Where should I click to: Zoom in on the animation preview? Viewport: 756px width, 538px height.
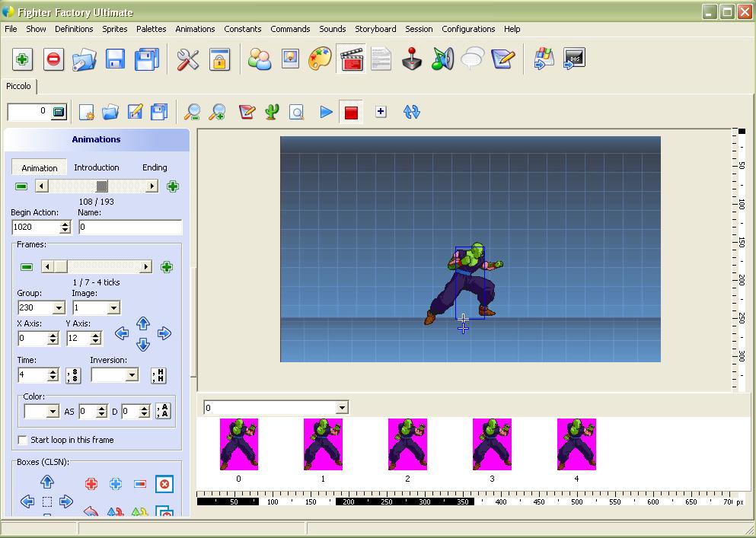coord(218,112)
